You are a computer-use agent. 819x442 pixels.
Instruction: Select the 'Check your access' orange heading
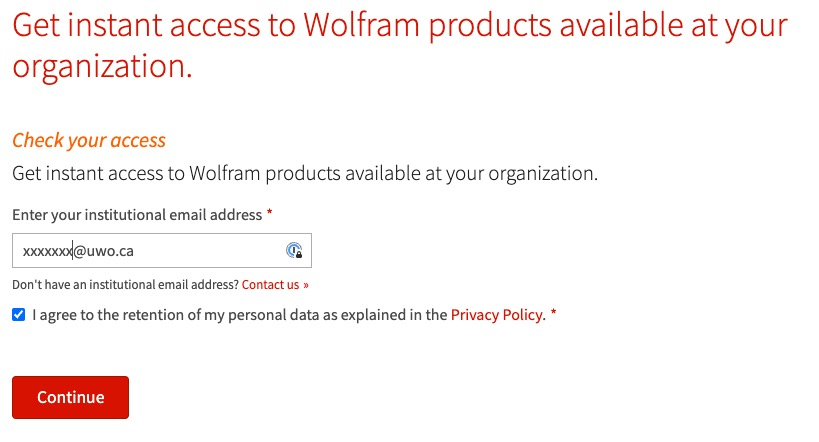click(89, 140)
